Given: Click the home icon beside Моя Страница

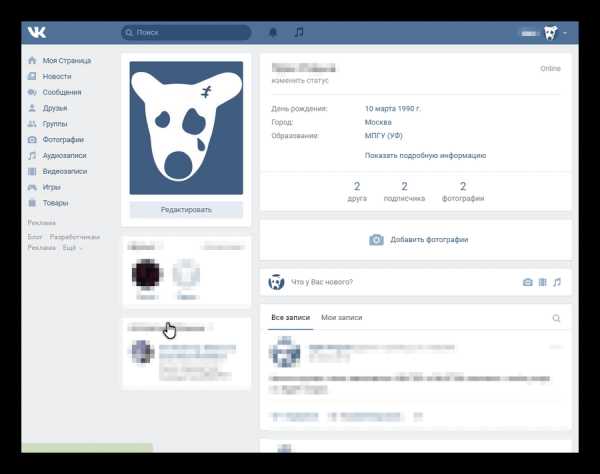Looking at the screenshot, I should coord(32,60).
